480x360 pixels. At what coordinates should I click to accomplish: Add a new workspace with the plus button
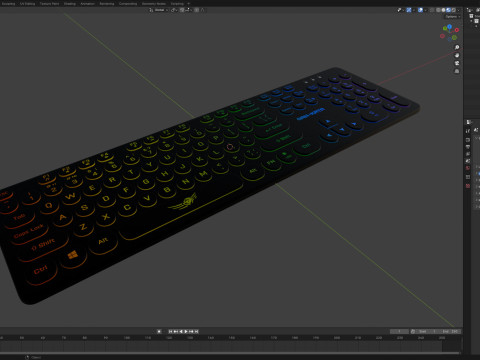(188, 4)
